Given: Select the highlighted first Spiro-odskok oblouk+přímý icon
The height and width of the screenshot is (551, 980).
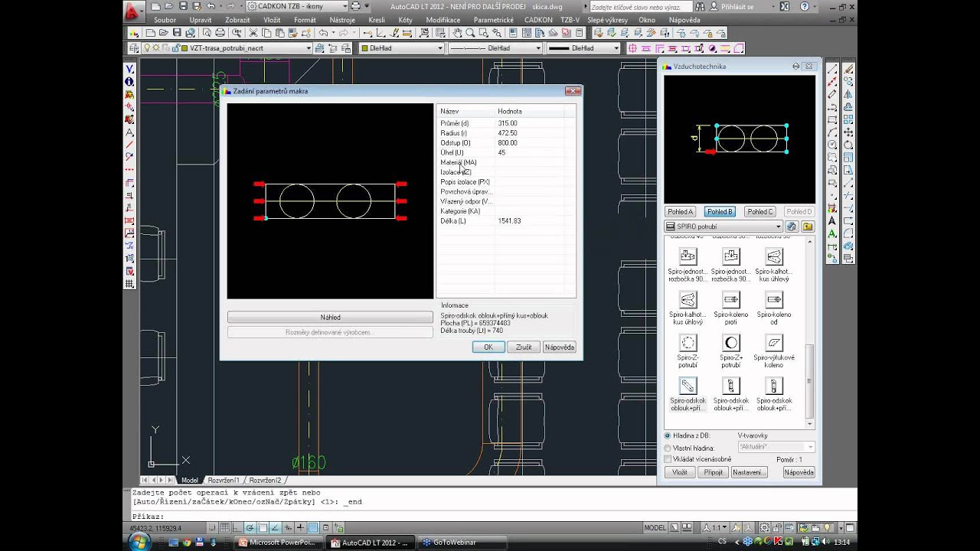Looking at the screenshot, I should tap(688, 386).
